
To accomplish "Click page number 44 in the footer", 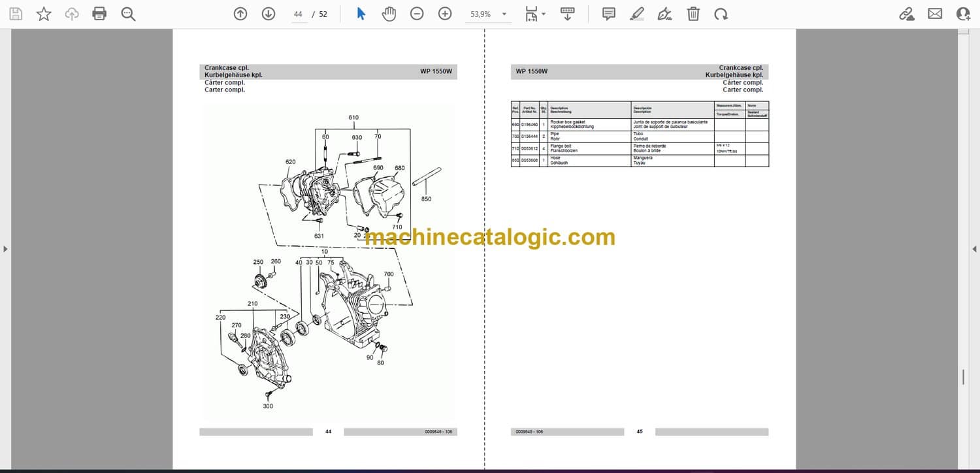I will pyautogui.click(x=329, y=432).
